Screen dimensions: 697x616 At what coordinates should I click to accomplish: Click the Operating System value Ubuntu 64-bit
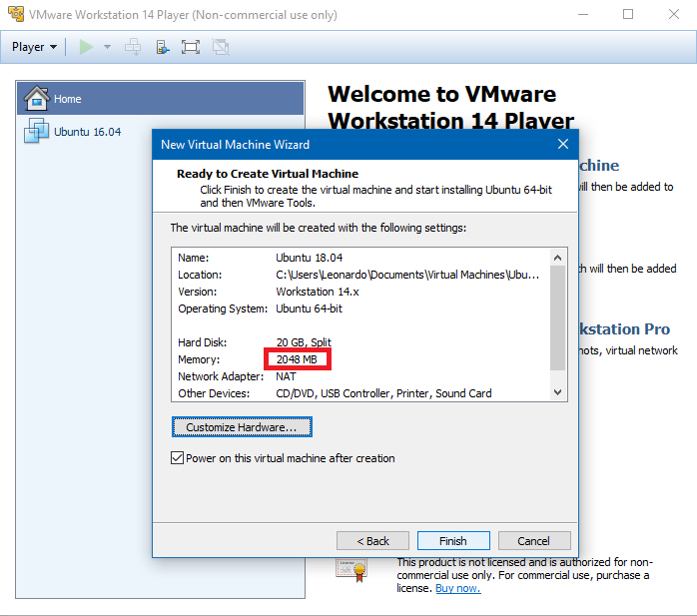[309, 308]
